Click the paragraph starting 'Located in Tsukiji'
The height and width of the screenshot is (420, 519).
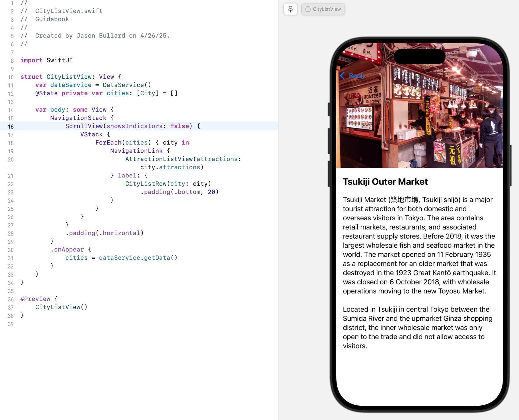tap(418, 328)
